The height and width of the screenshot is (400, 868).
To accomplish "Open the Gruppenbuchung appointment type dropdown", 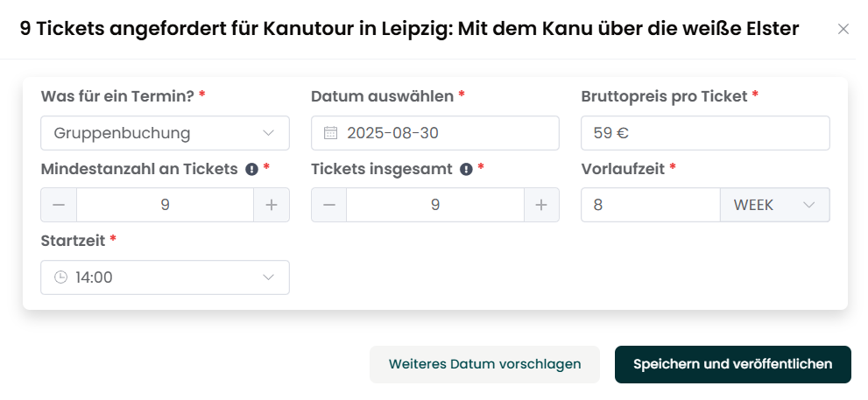I will tap(165, 133).
